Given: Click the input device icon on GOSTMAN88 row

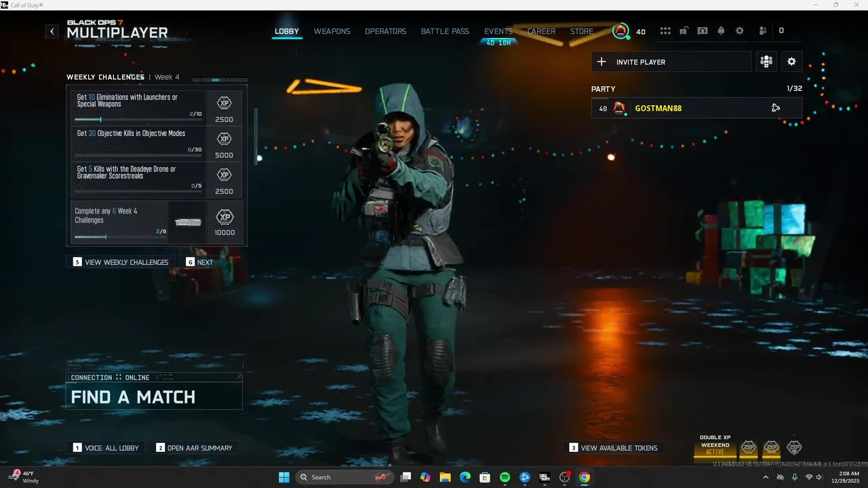Looking at the screenshot, I should [776, 108].
